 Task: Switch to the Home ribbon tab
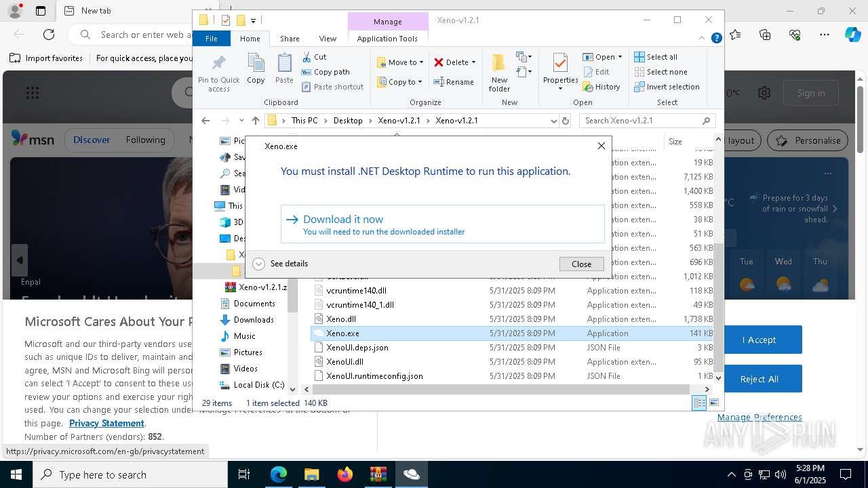[x=250, y=39]
